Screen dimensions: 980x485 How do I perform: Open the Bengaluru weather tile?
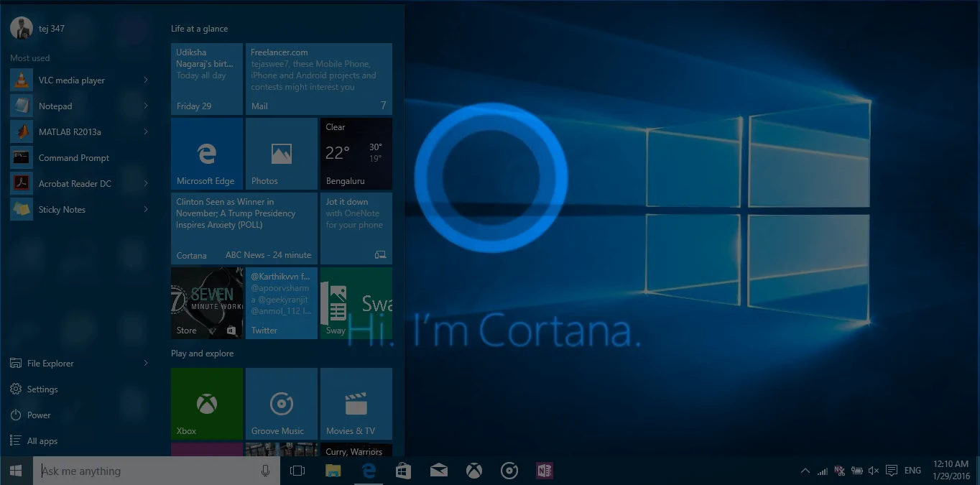tap(356, 154)
